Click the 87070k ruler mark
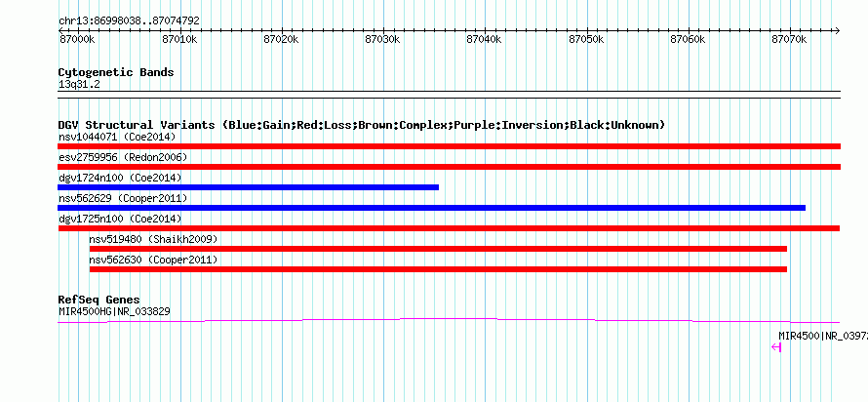This screenshot has height=402, width=868. pyautogui.click(x=790, y=40)
